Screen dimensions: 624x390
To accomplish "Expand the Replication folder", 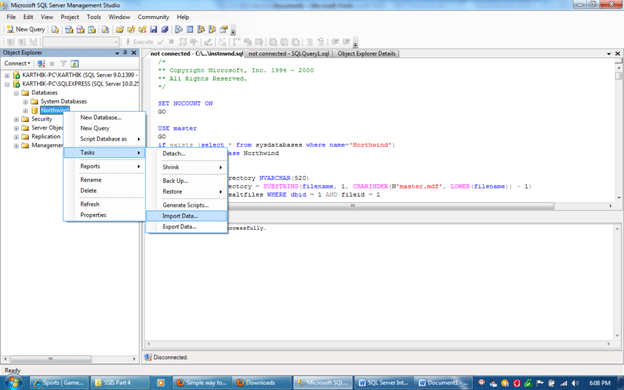I will [16, 137].
